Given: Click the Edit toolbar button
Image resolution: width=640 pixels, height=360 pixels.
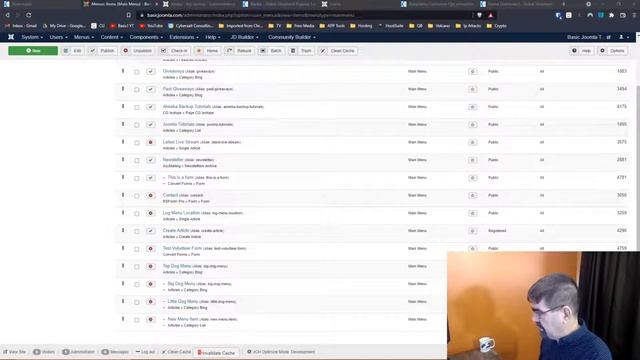Looking at the screenshot, I should [73, 51].
